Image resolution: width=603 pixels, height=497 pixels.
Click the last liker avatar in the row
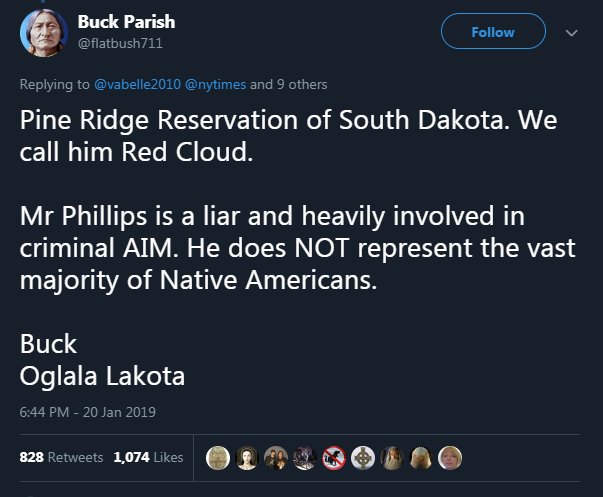[450, 457]
